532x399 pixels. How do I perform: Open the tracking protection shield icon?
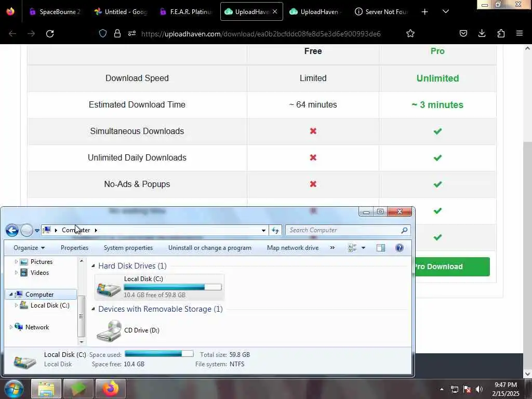(103, 33)
